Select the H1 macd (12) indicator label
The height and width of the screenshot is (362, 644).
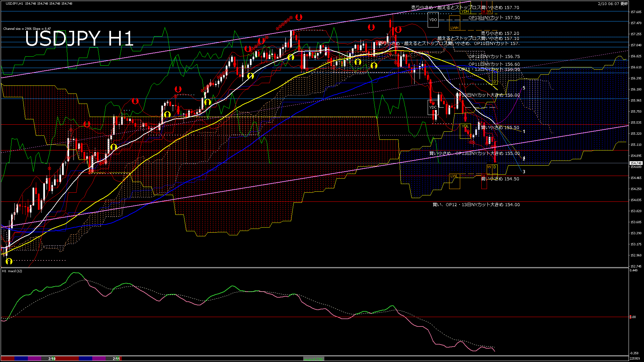[12, 271]
